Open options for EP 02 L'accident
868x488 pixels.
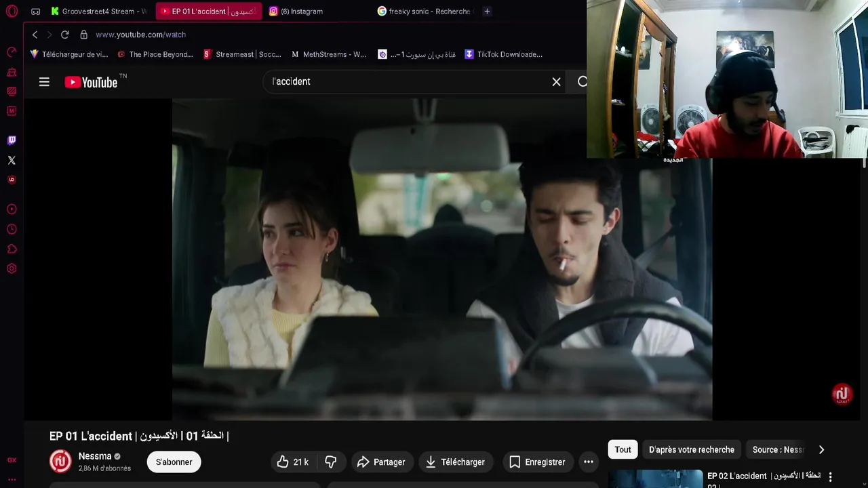[830, 477]
